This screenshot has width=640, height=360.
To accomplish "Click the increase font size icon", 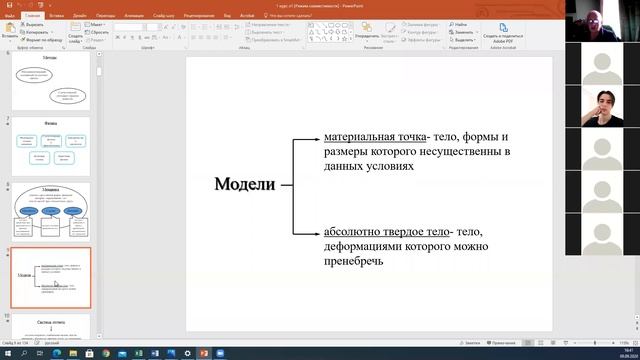I will pyautogui.click(x=165, y=27).
